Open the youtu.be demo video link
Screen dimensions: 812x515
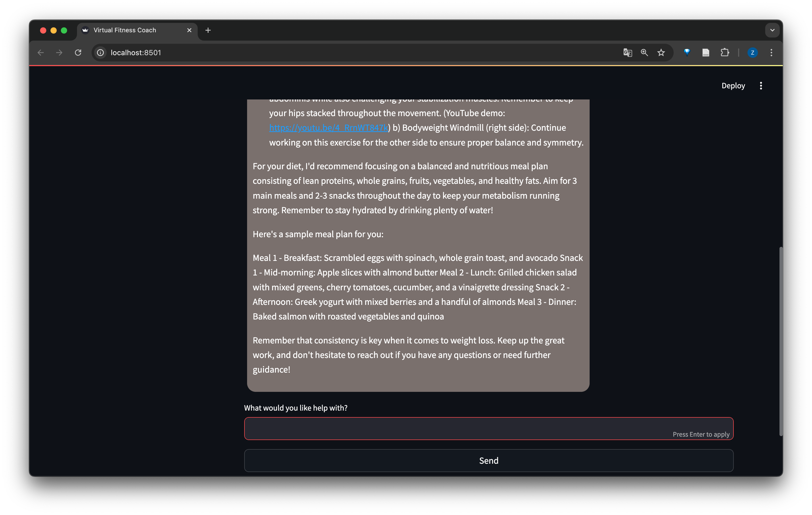[328, 128]
